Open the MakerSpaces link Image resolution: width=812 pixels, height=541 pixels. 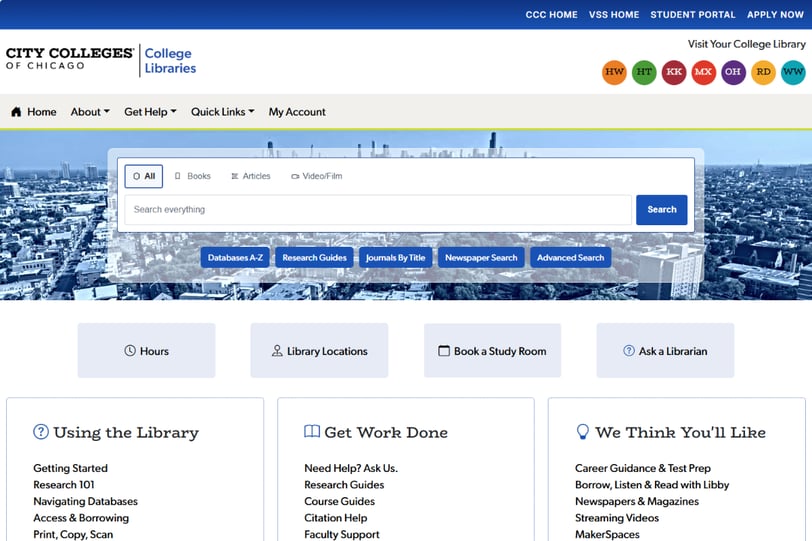607,535
